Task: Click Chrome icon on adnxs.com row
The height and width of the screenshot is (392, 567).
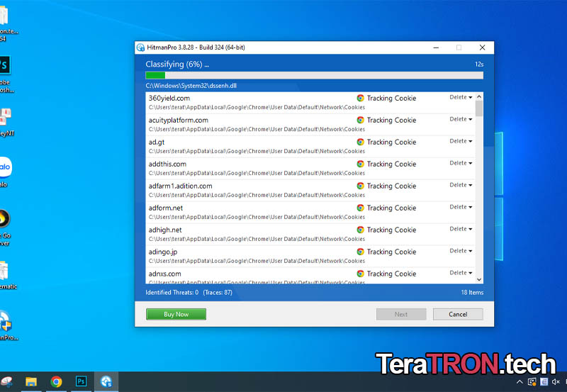Action: click(x=360, y=274)
